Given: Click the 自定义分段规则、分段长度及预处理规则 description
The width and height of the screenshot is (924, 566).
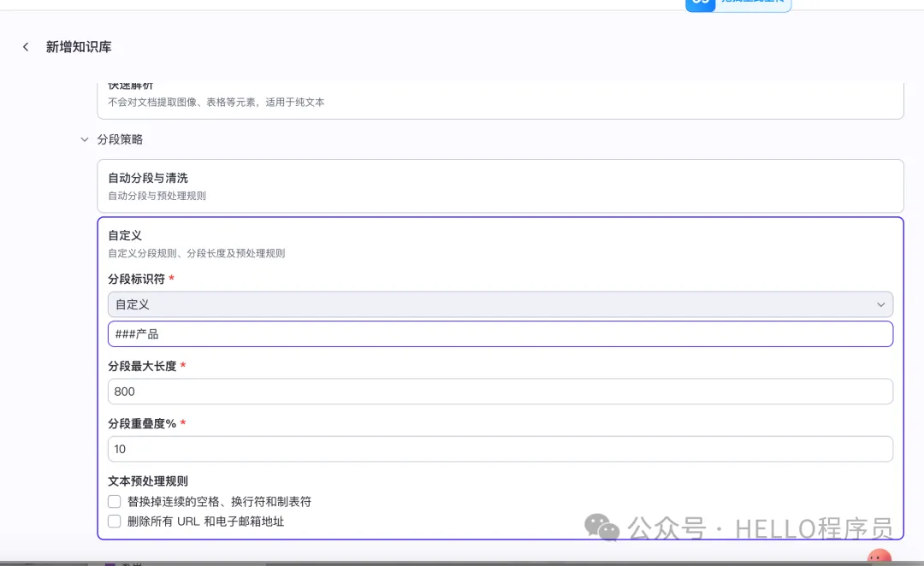Looking at the screenshot, I should tap(196, 253).
